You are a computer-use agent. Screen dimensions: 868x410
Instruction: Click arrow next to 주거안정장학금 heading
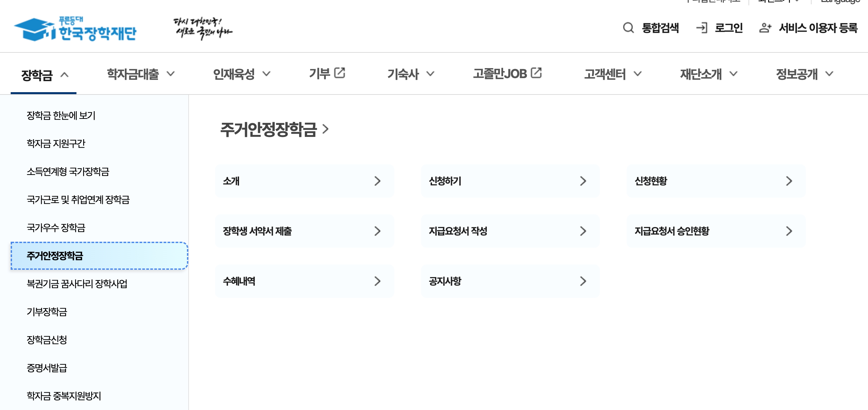coord(325,129)
